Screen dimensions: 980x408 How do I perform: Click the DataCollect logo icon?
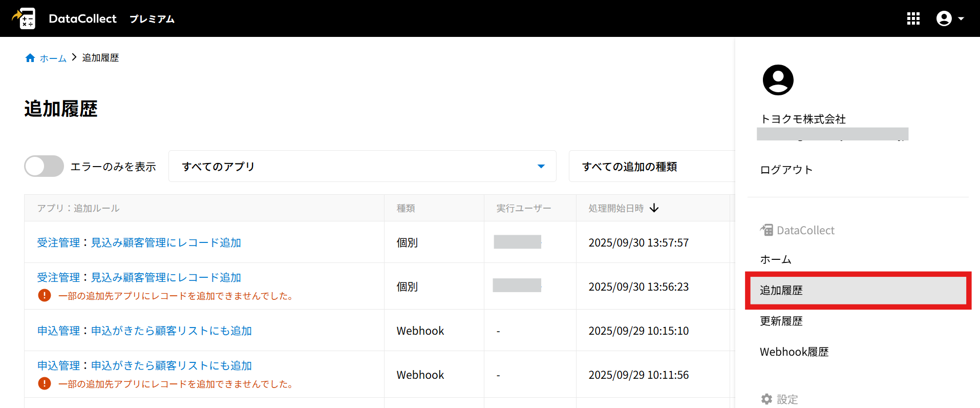click(x=24, y=18)
